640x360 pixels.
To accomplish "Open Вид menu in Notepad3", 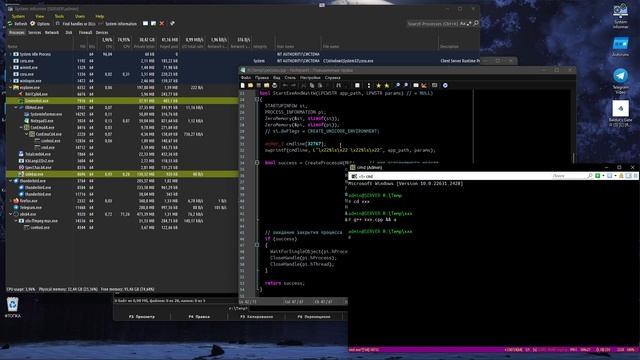I will click(276, 78).
